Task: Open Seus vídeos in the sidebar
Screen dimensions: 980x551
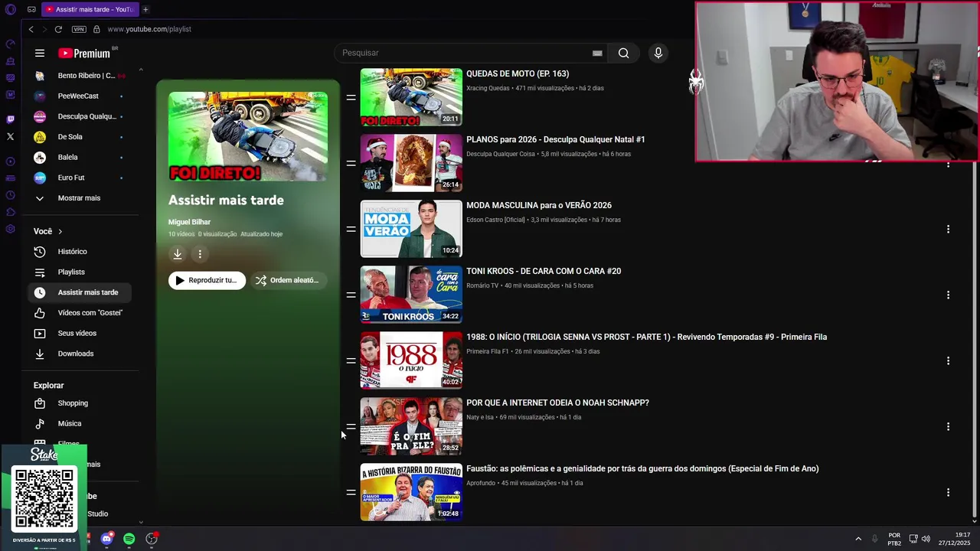Action: [79, 333]
